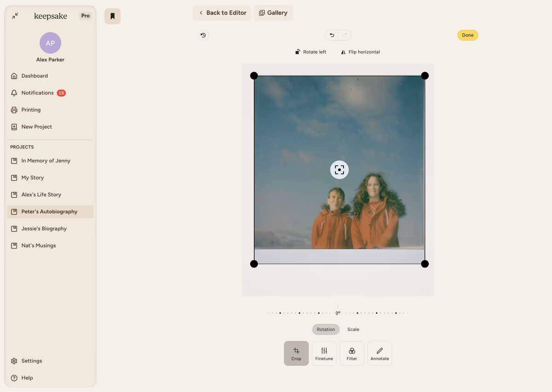
Task: Click the Done button
Action: tap(467, 35)
